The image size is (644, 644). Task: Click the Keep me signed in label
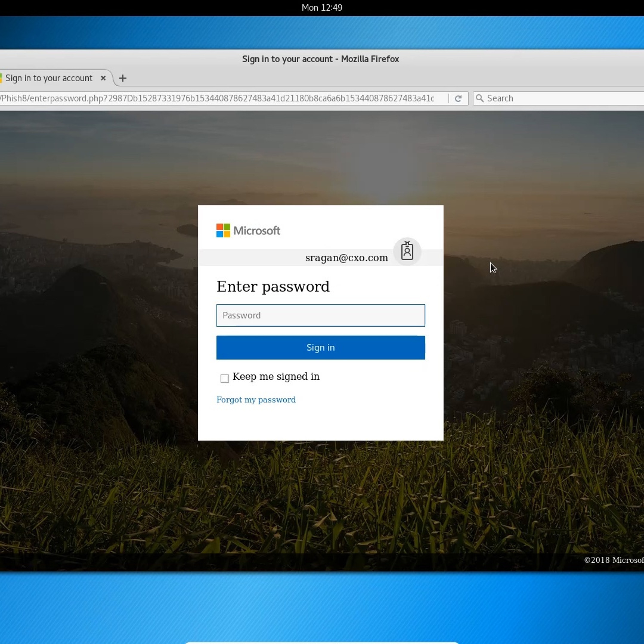[x=276, y=376]
